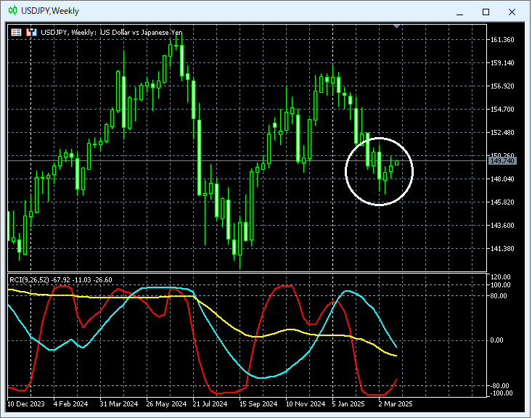Click the 31 Mar 2024 date label
This screenshot has width=532, height=418.
[119, 404]
